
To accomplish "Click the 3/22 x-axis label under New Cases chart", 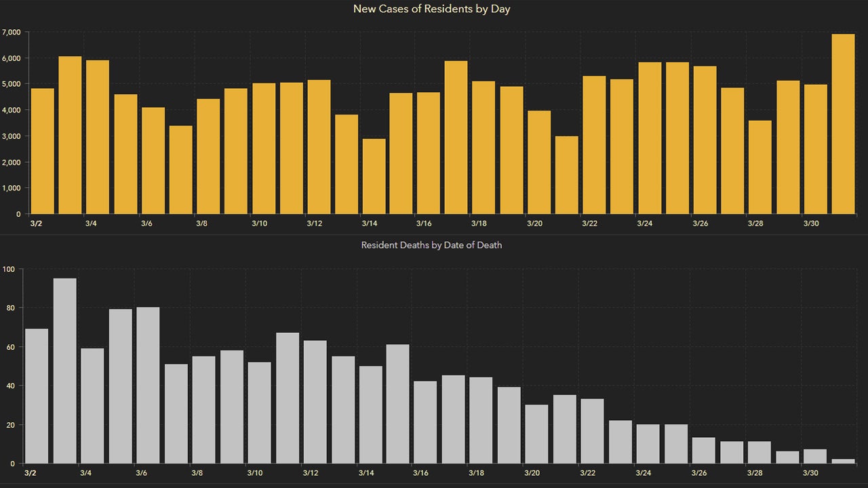I will click(589, 223).
